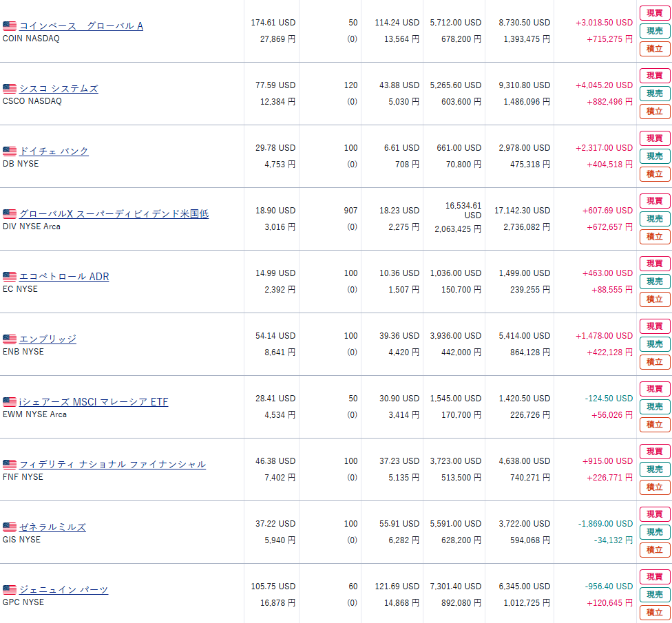
Task: Open フィデリティ ナショナル ファイナンシャル details
Action: coord(112,465)
